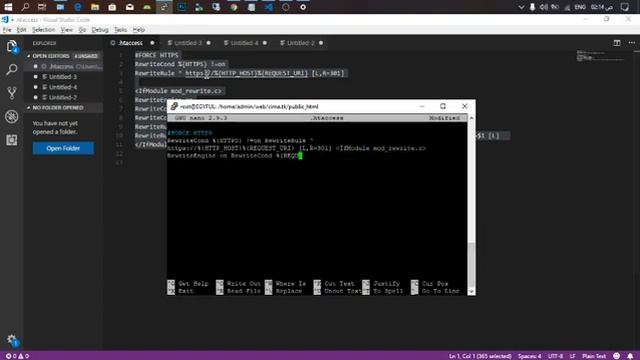Screen dimensions: 640x360
Task: Switch to the Untitled-4 editor tab
Action: coord(244,43)
